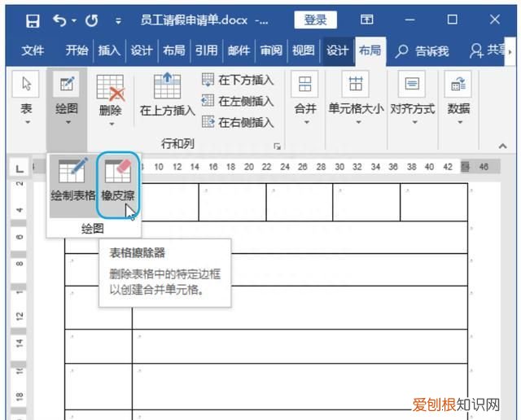Save the document with the floppy icon

[x=33, y=21]
